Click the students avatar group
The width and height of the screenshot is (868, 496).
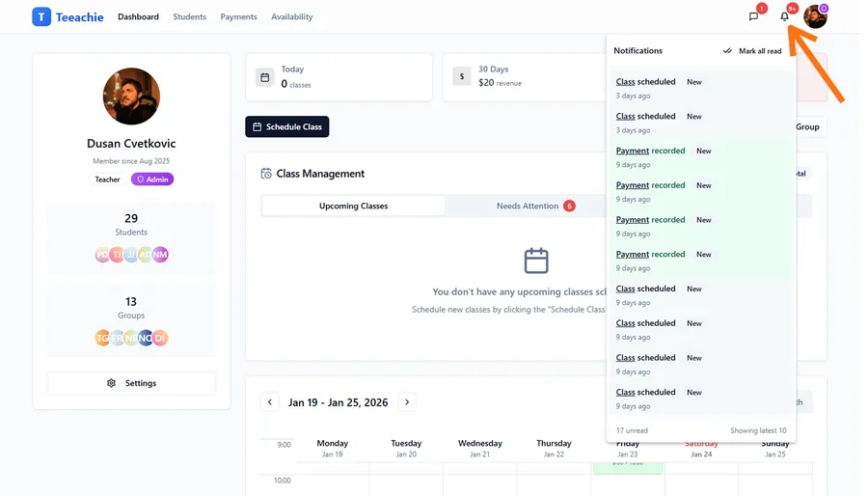131,255
